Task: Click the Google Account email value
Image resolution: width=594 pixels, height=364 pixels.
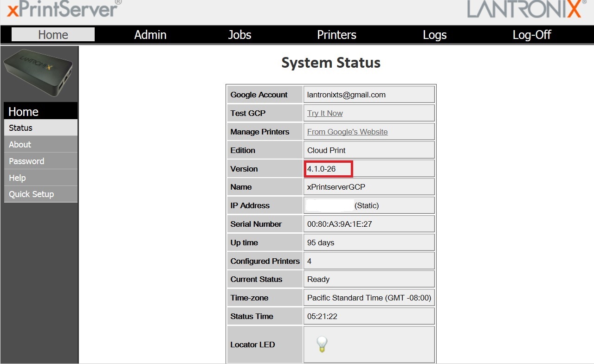Action: [x=346, y=95]
